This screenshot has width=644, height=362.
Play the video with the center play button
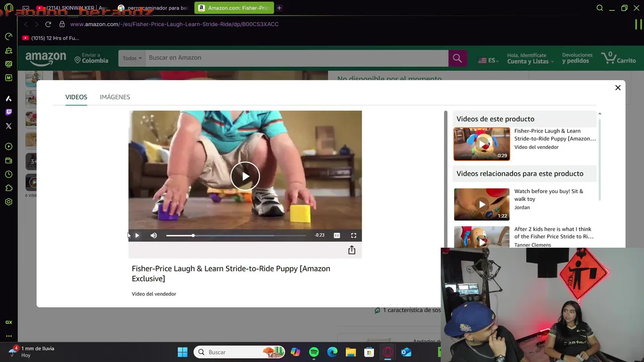coord(245,176)
